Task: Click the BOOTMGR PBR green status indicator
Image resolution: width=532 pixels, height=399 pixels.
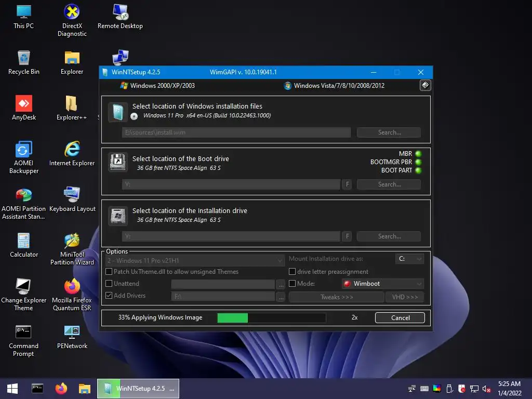Action: tap(418, 162)
